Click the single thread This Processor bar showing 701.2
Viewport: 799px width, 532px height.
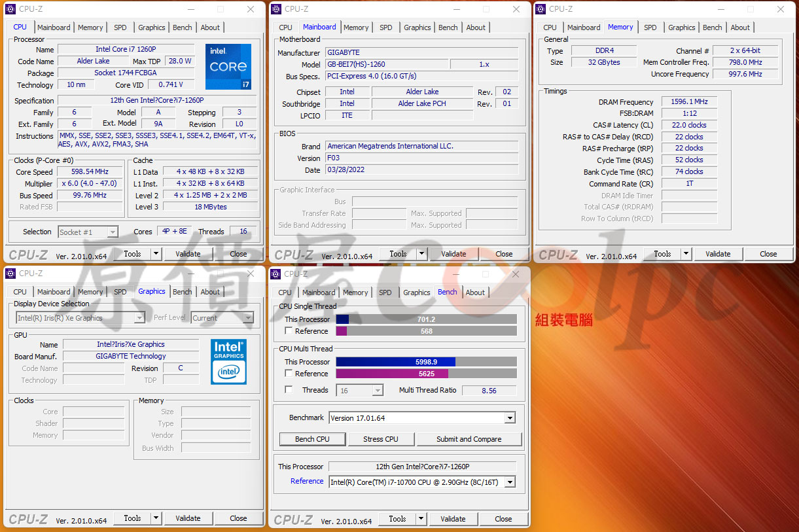(426, 319)
